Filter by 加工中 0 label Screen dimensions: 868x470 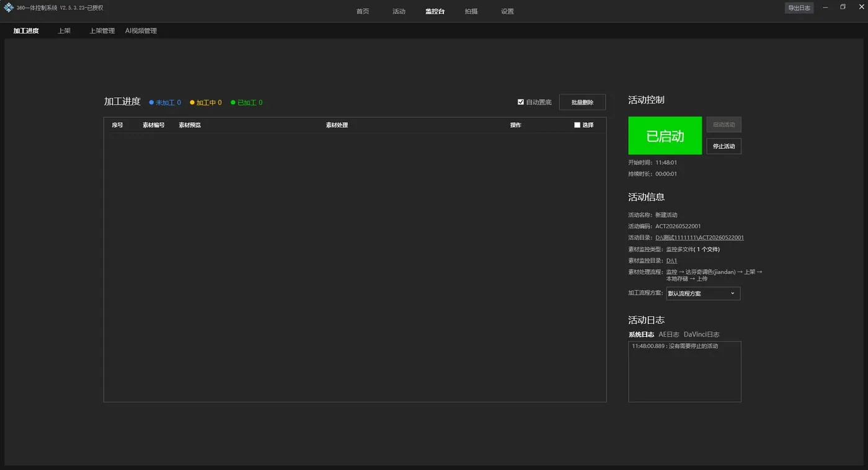pos(209,102)
